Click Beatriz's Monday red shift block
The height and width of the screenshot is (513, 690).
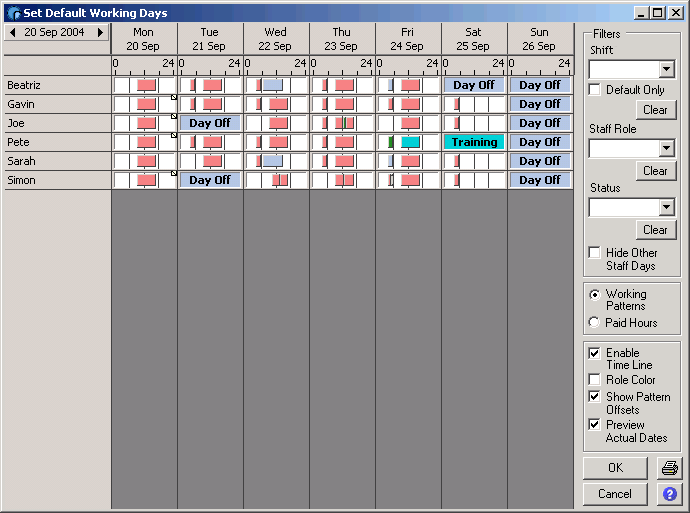coord(146,85)
